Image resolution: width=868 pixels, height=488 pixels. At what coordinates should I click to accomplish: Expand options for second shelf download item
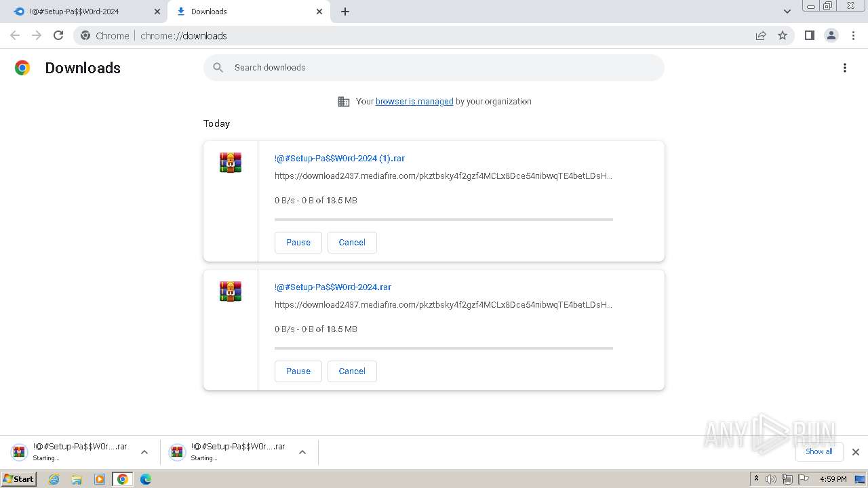[x=302, y=452]
